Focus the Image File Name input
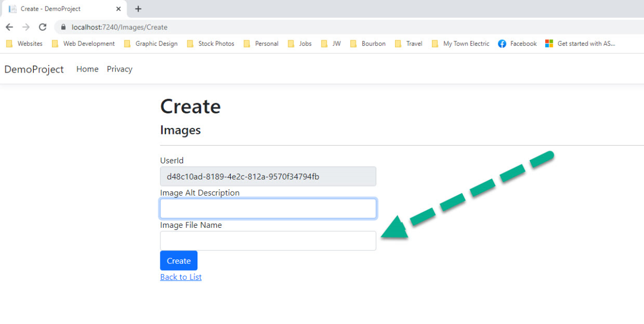Viewport: 644px width, 324px height. tap(268, 241)
